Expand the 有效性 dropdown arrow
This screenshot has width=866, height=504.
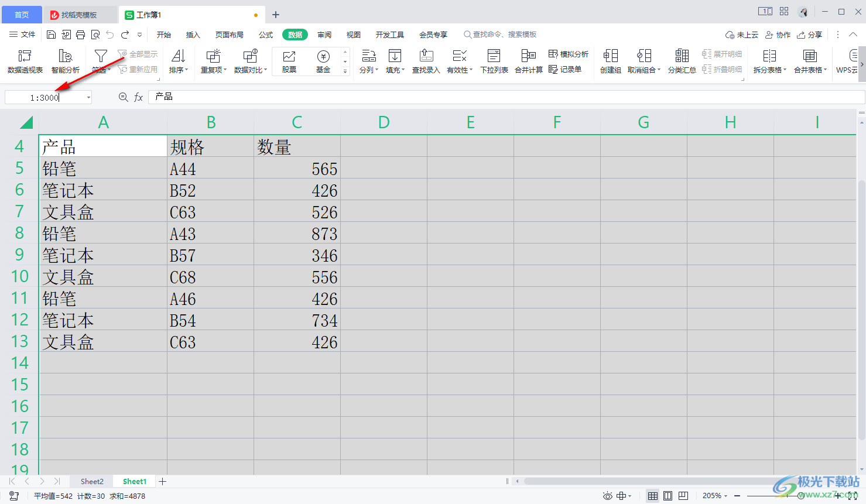click(471, 70)
